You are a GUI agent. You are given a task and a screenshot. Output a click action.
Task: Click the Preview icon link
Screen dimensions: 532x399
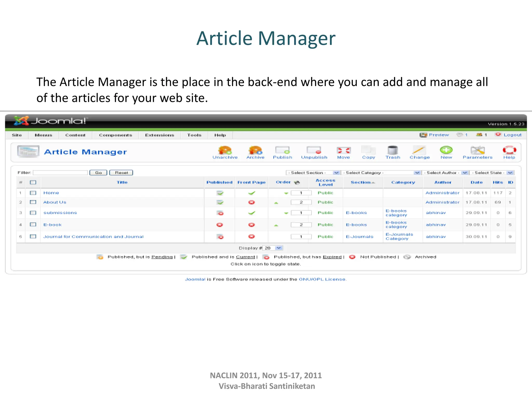tap(434, 135)
